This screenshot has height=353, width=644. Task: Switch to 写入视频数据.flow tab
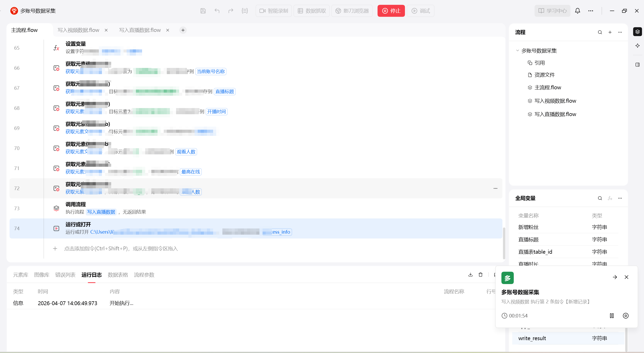pos(78,30)
